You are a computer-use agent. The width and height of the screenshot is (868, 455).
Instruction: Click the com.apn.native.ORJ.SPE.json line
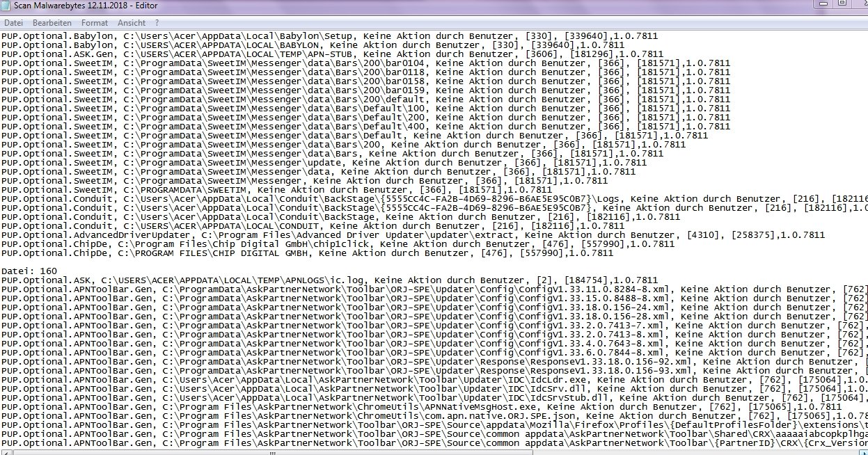tap(434, 415)
